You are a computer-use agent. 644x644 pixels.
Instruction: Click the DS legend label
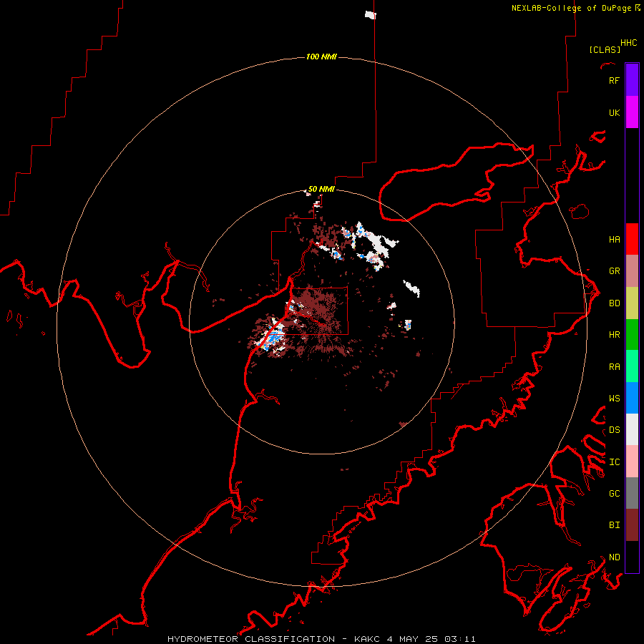click(614, 429)
